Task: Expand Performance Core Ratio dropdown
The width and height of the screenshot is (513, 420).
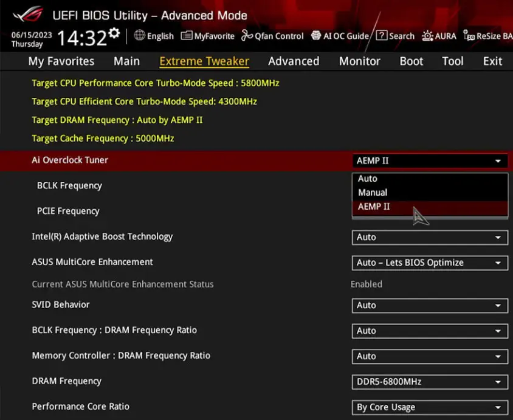Action: point(430,407)
